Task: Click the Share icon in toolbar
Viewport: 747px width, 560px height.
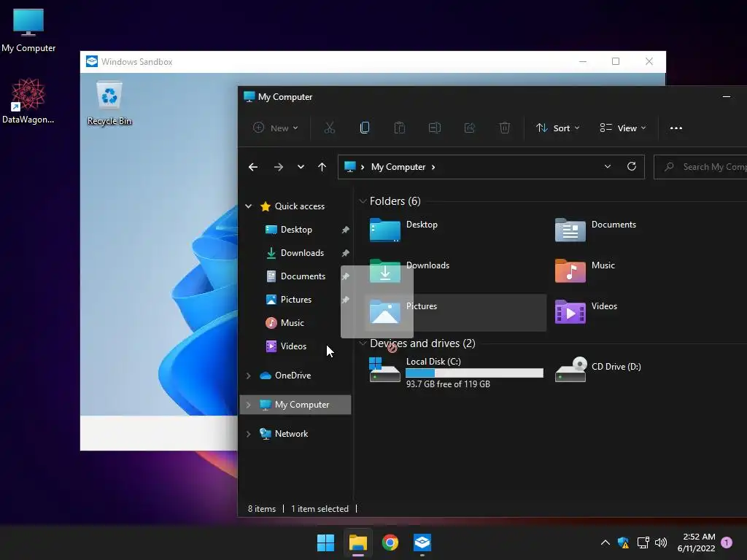Action: [x=469, y=128]
